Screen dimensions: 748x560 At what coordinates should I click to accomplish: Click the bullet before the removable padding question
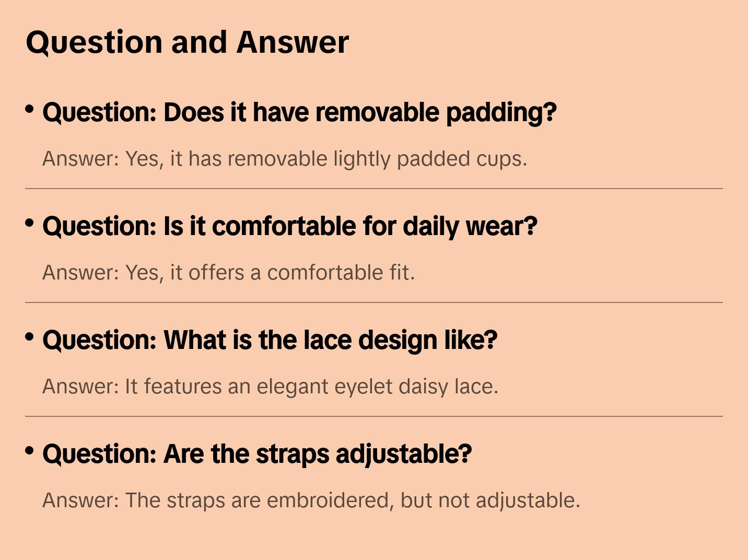30,109
